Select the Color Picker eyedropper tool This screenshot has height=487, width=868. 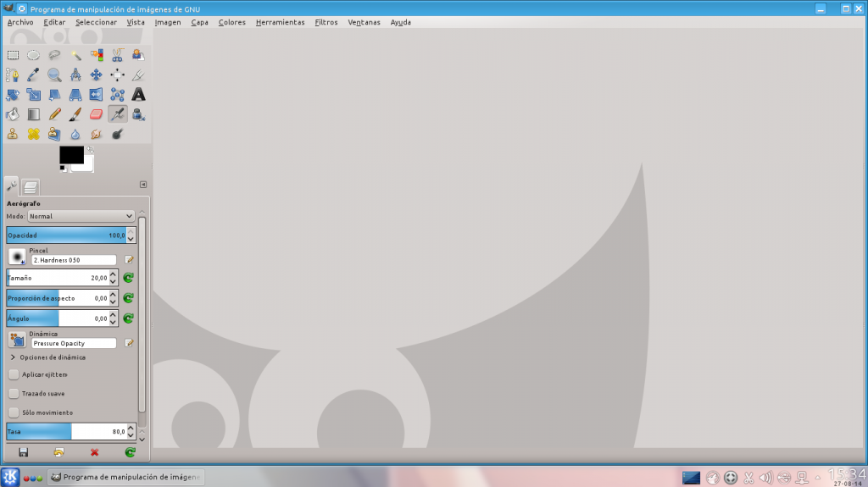point(34,75)
